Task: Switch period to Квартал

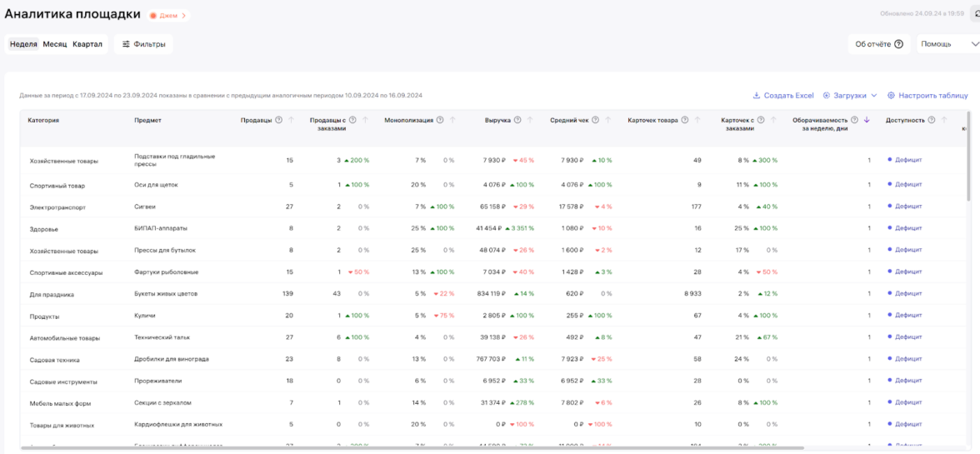Action: pyautogui.click(x=87, y=44)
